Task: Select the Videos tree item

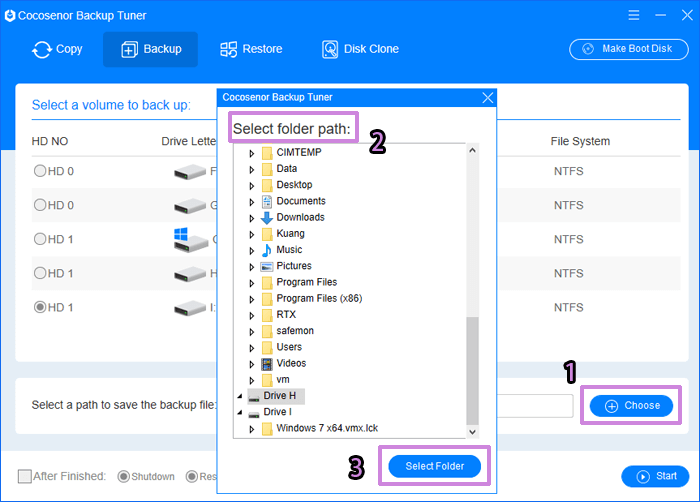Action: [x=291, y=364]
